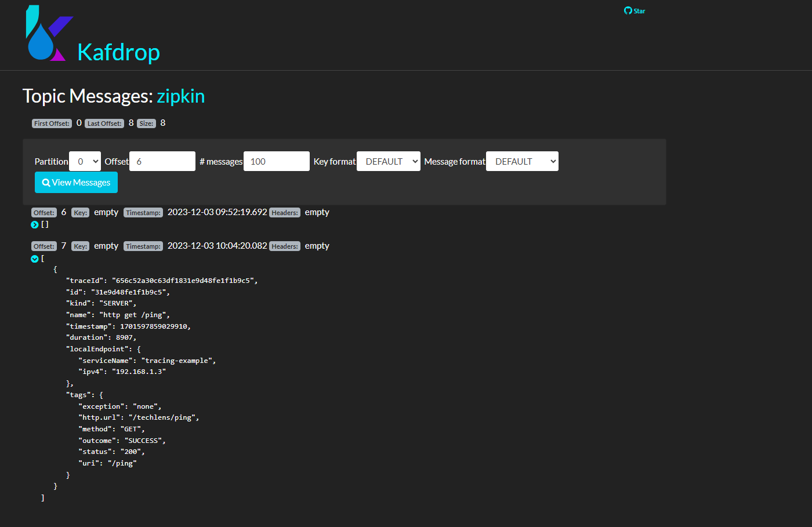Click the traceId value 656c52a30c63df1831e9d48fe1f1b9c5

(184, 281)
